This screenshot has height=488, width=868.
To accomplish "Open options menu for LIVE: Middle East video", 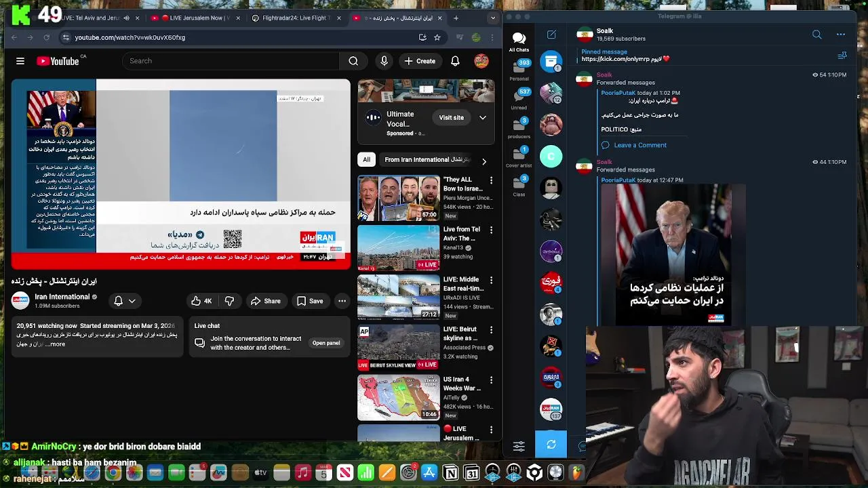I will 492,280.
